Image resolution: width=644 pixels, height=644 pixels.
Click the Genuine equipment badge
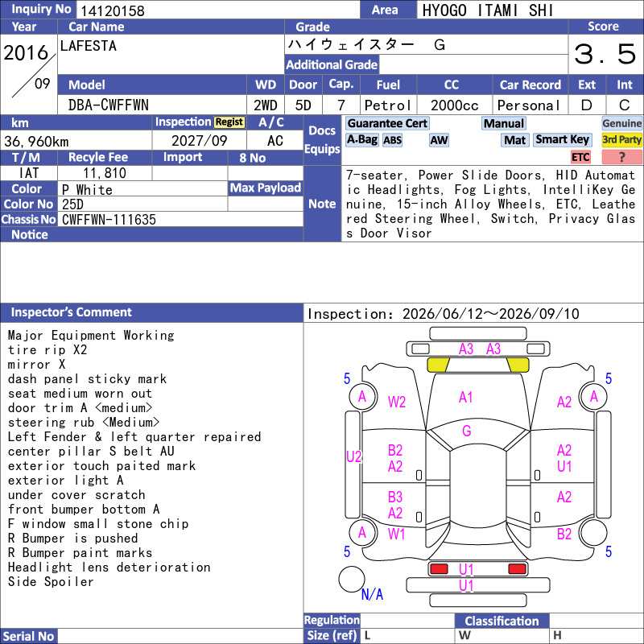click(621, 123)
